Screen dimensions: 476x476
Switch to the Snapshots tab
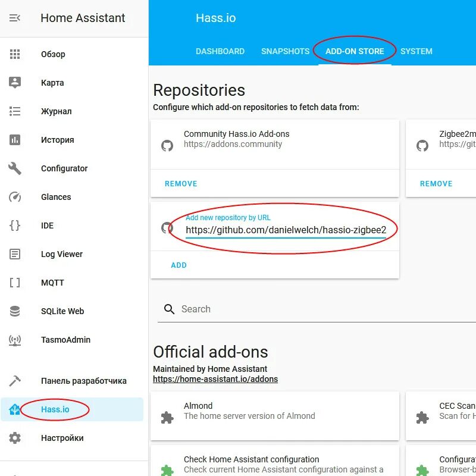[286, 51]
